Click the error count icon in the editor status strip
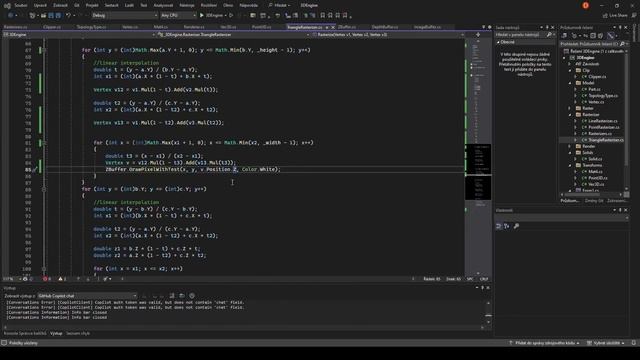 (x=45, y=279)
